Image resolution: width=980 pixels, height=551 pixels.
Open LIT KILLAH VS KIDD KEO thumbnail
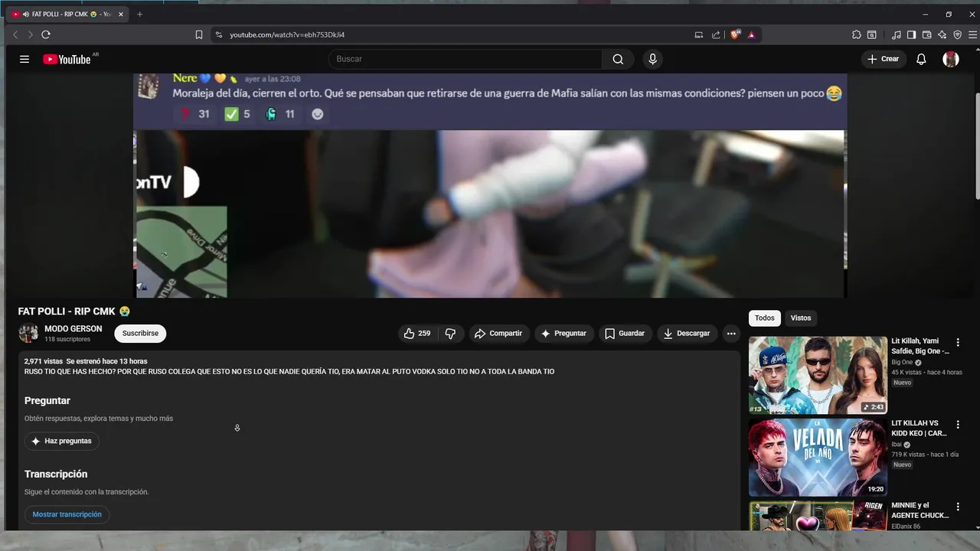[818, 457]
